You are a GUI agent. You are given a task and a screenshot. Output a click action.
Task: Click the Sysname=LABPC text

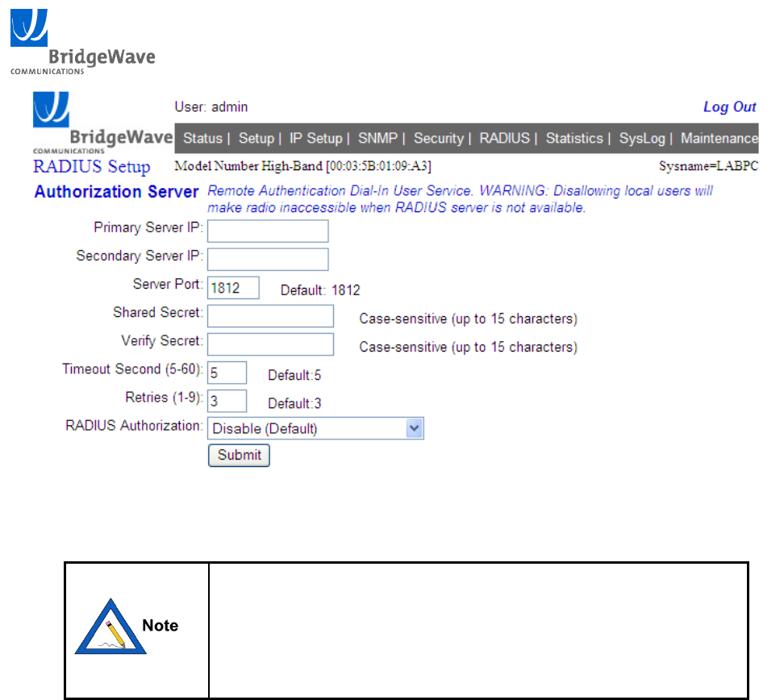pos(708,166)
